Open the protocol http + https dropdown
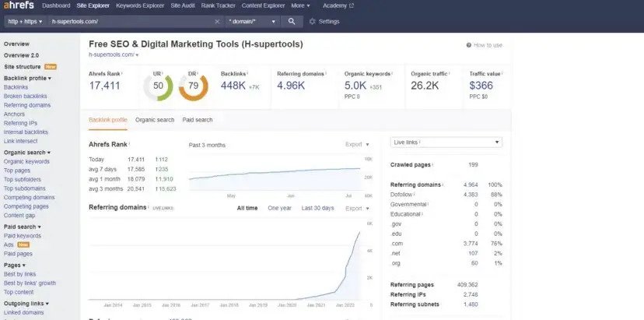Image resolution: width=644 pixels, height=320 pixels. pyautogui.click(x=26, y=21)
